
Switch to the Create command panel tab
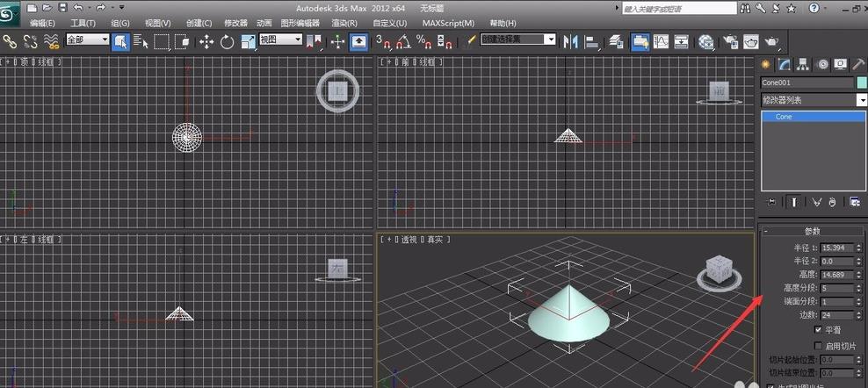click(765, 64)
